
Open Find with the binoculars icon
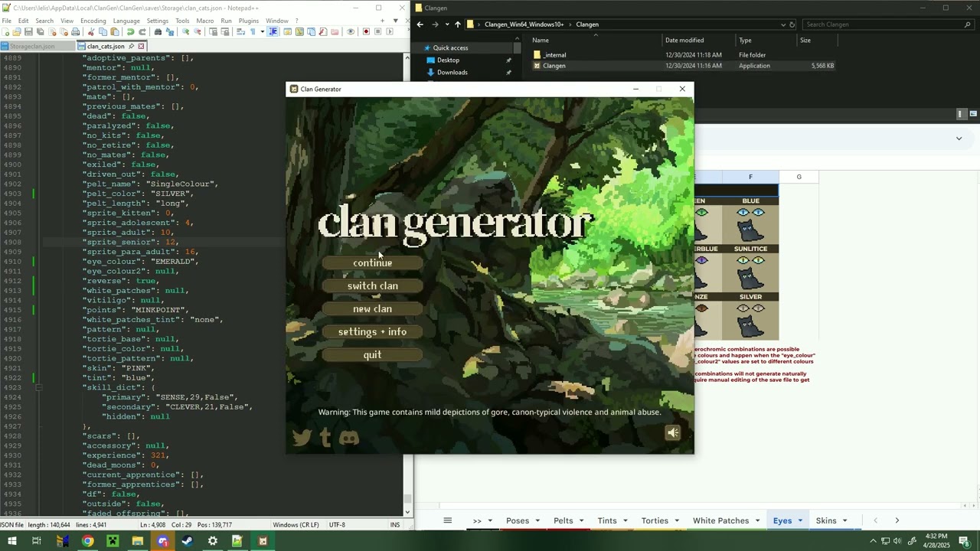158,31
